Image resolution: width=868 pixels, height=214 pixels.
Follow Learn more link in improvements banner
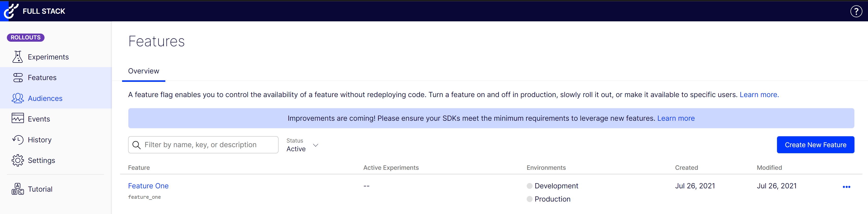click(x=675, y=118)
